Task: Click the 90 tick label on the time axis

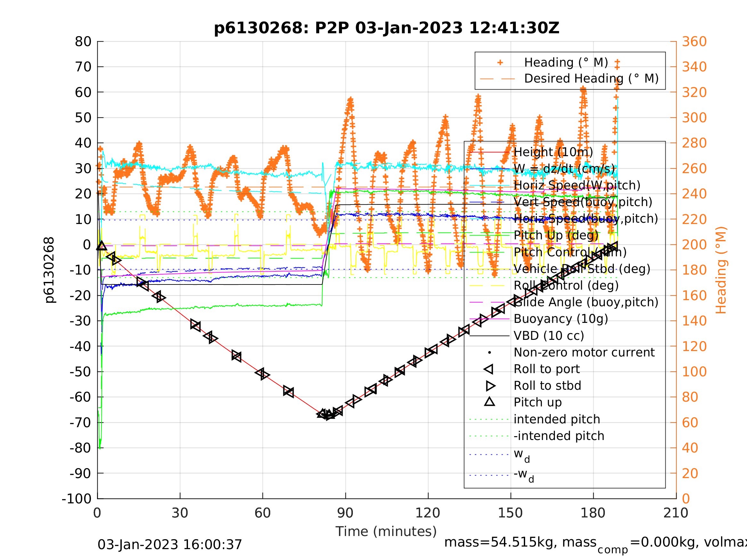Action: point(345,513)
